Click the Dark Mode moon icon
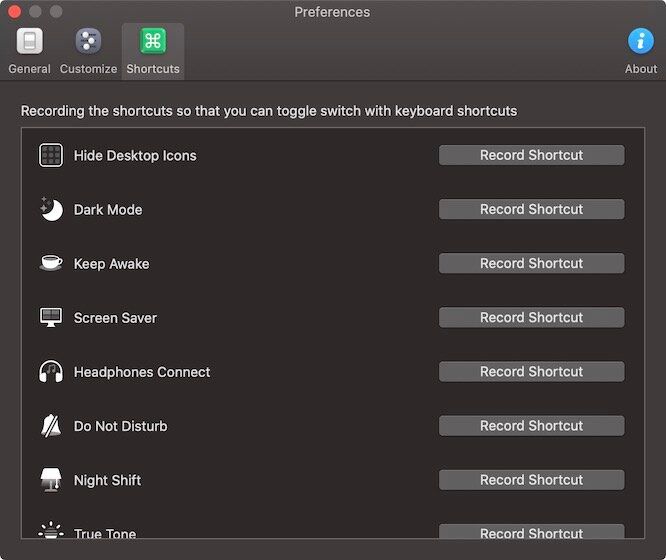 (x=51, y=209)
